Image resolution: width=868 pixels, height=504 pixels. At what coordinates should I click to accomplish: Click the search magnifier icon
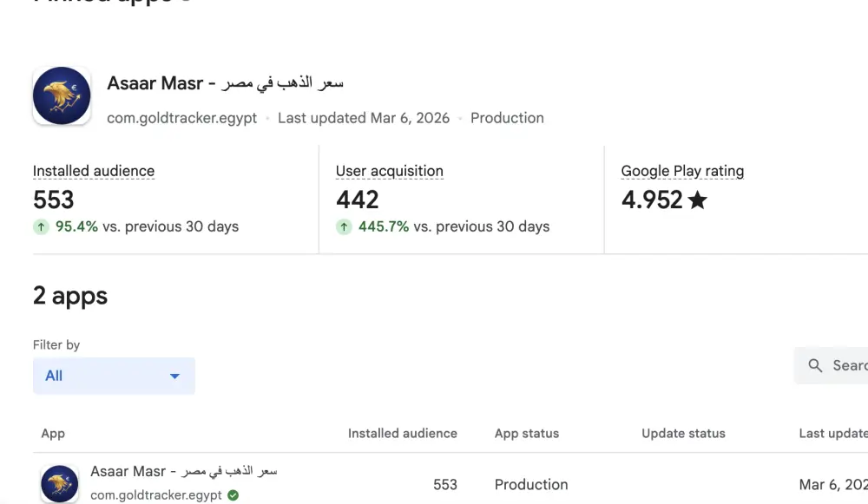(x=815, y=365)
